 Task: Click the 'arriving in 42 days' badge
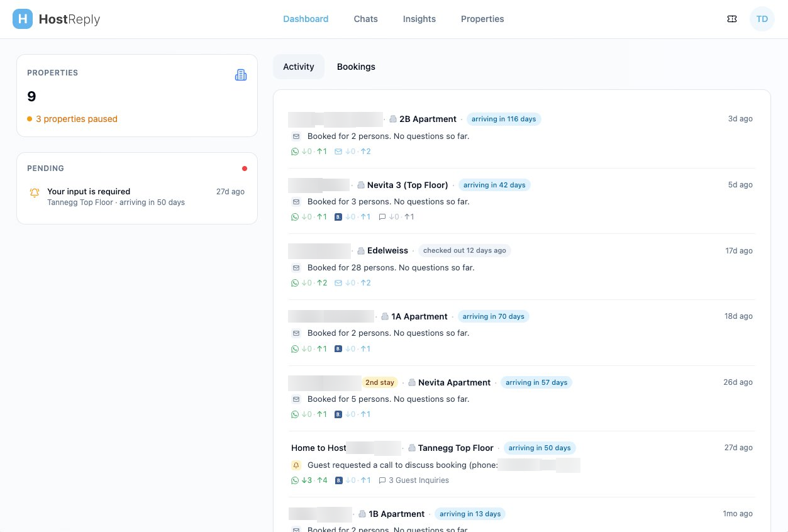(x=494, y=185)
